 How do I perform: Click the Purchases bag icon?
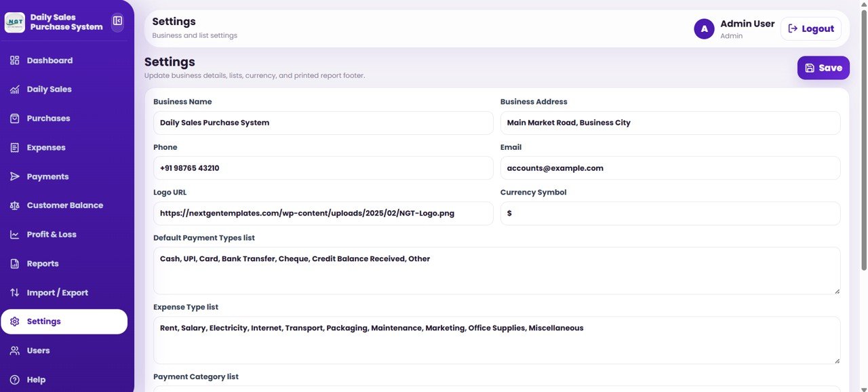click(15, 119)
